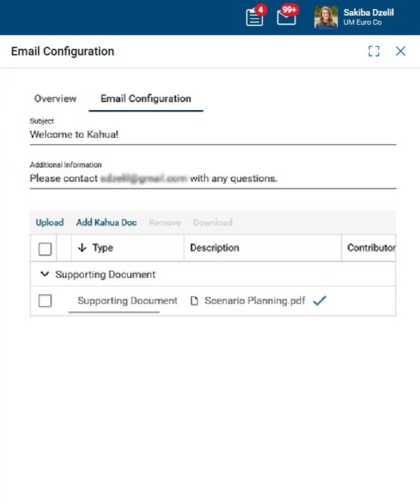Click Sakiba Dzelil's profile avatar

click(x=325, y=18)
